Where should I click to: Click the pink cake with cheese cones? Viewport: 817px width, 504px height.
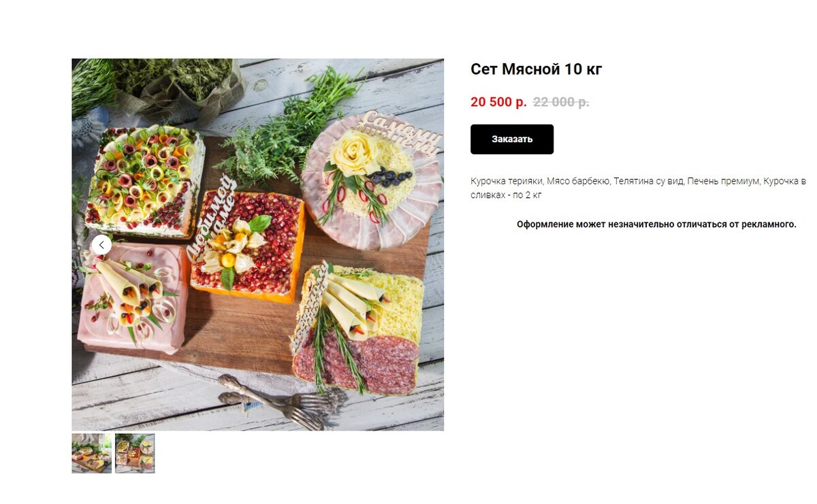point(133,297)
